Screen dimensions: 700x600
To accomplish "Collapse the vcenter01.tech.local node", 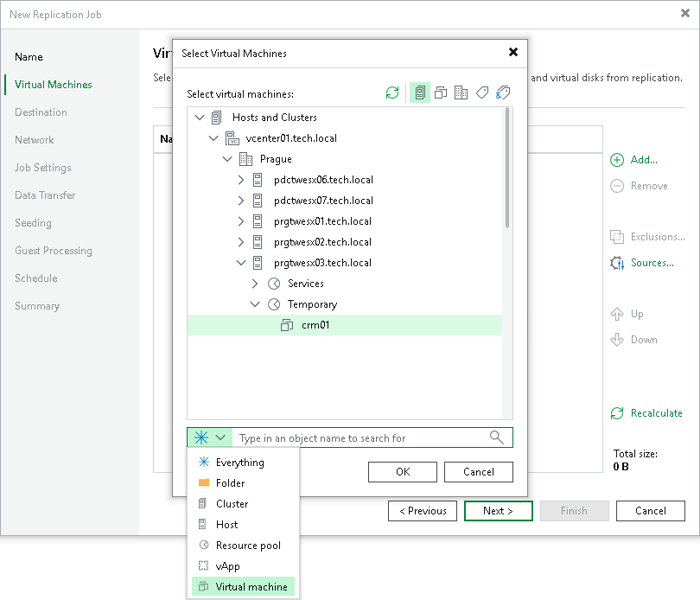I will coord(213,138).
